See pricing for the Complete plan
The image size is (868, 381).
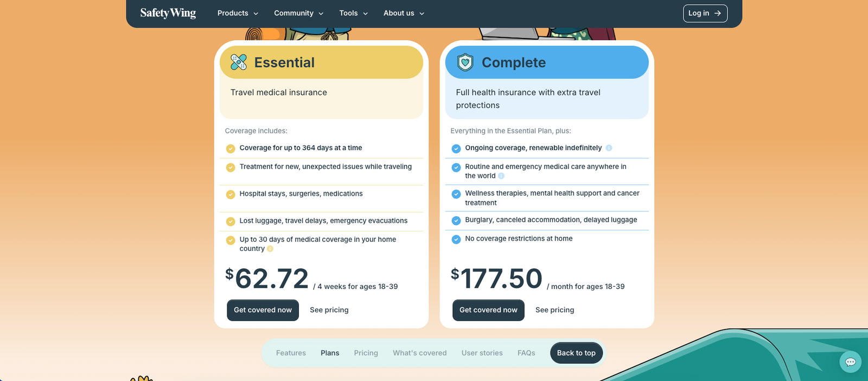pos(554,310)
